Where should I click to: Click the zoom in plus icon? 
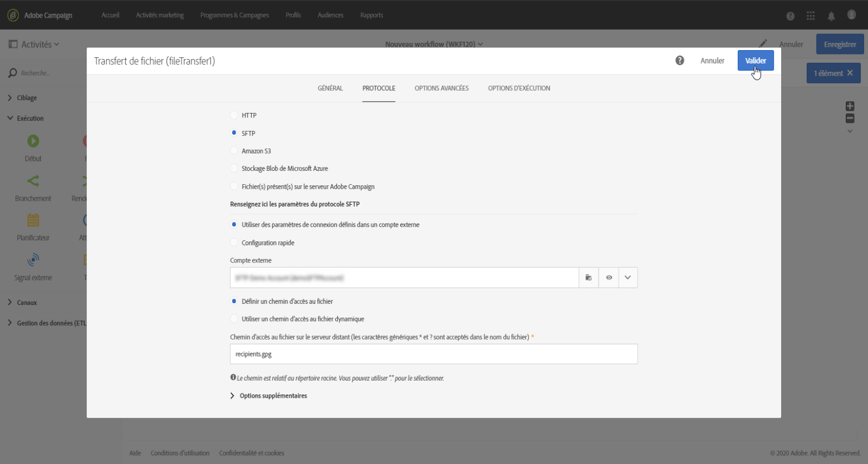click(850, 106)
